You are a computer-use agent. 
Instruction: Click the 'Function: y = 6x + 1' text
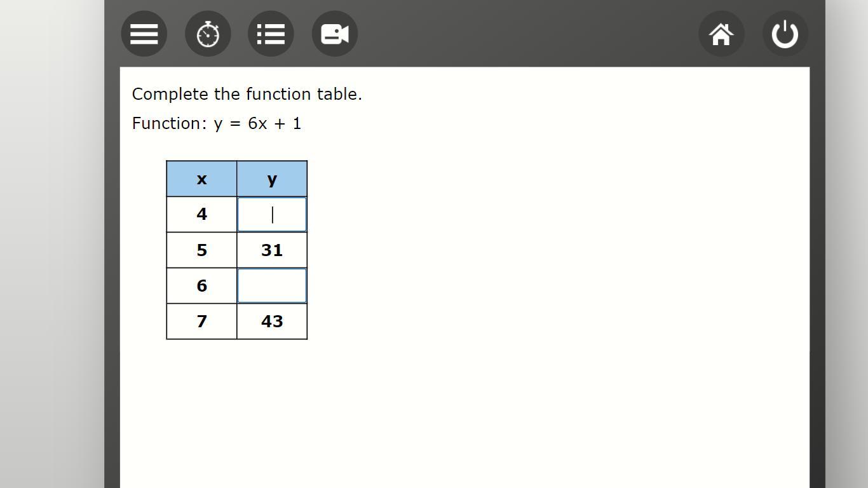click(217, 123)
